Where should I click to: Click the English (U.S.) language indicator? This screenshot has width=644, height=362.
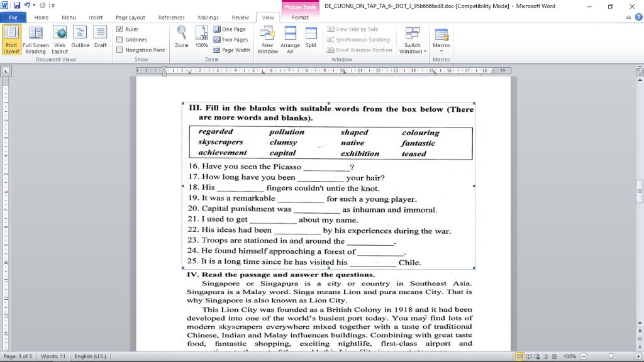tap(90, 356)
